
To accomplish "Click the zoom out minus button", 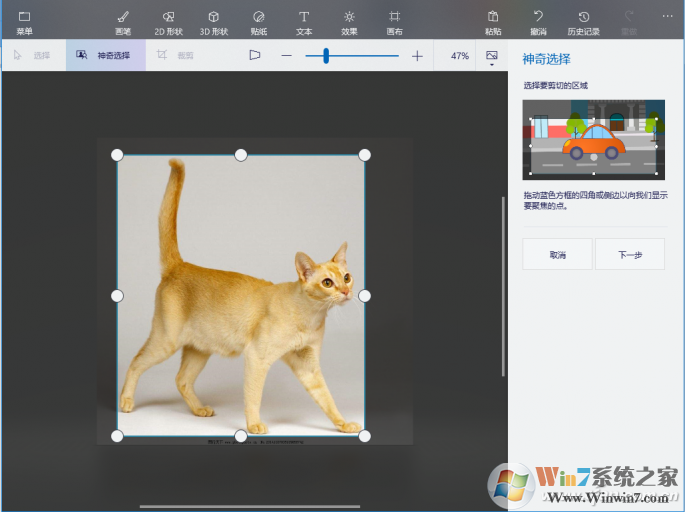I will (286, 56).
